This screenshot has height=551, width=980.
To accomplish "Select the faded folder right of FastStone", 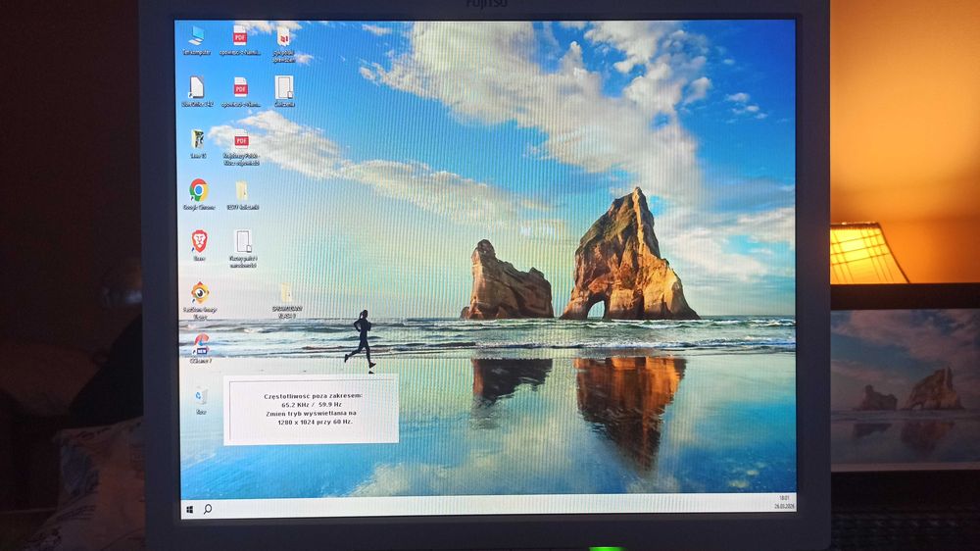I will [287, 301].
